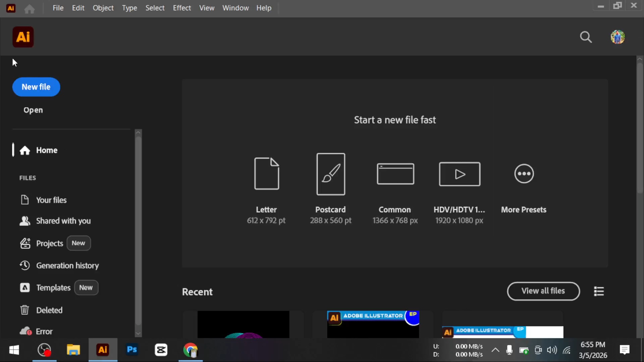Click the Templates sidebar icon

(25, 288)
